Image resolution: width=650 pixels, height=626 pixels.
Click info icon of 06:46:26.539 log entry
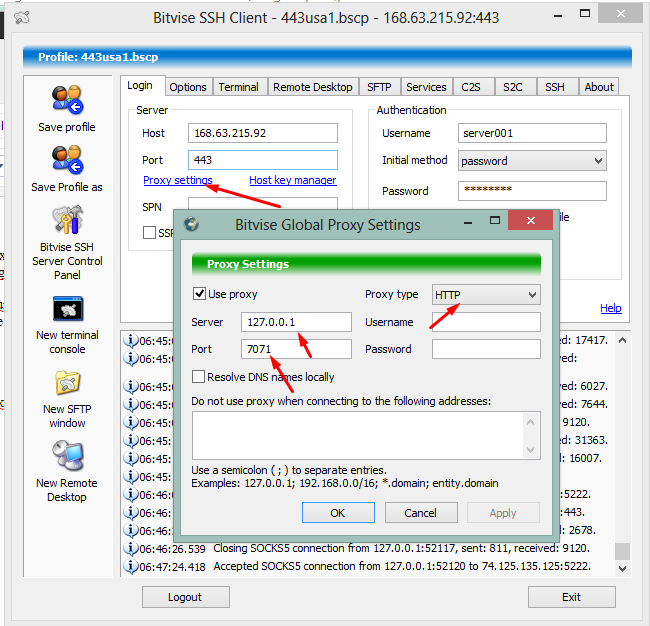click(131, 548)
